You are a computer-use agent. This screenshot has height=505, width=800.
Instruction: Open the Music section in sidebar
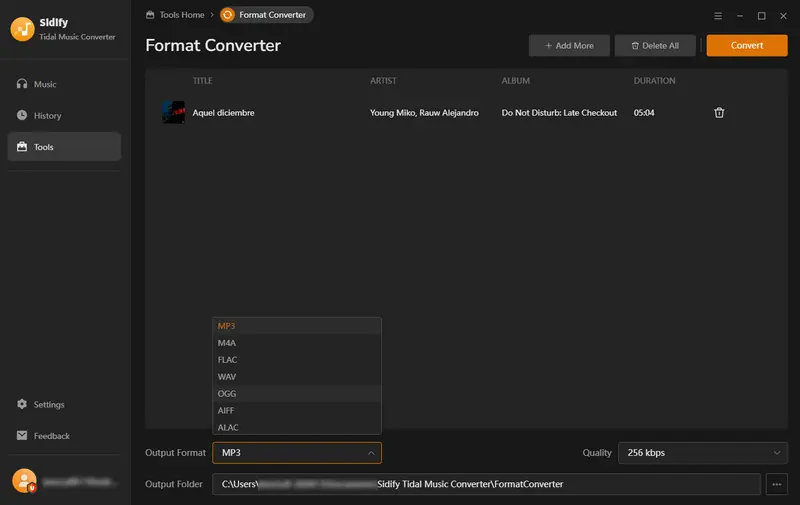[x=64, y=84]
